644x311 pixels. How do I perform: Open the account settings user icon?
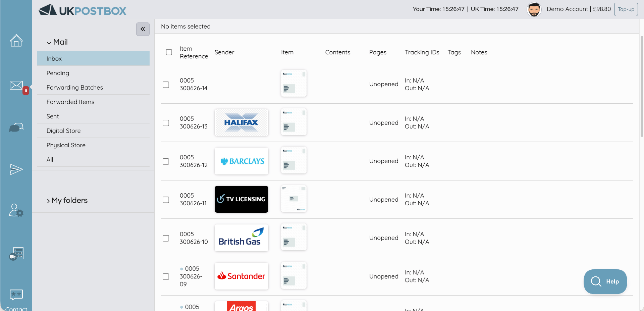click(x=16, y=210)
